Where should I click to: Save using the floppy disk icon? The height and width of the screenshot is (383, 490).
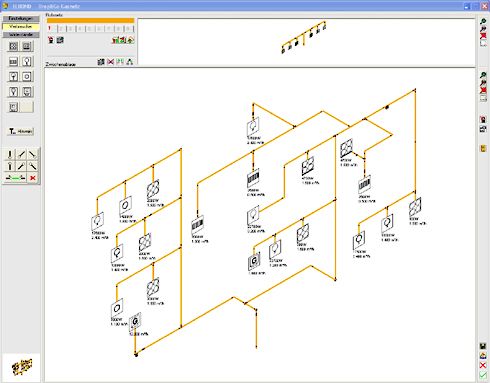coord(483,346)
